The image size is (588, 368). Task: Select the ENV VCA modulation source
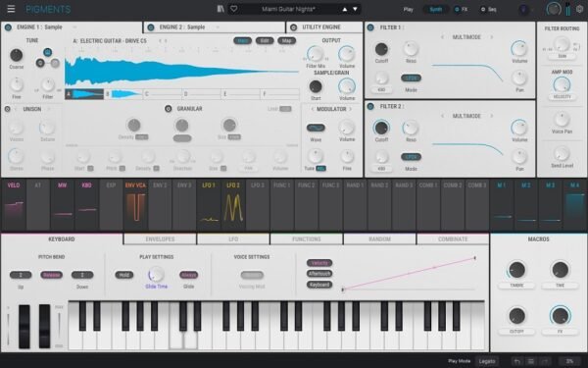tap(135, 205)
